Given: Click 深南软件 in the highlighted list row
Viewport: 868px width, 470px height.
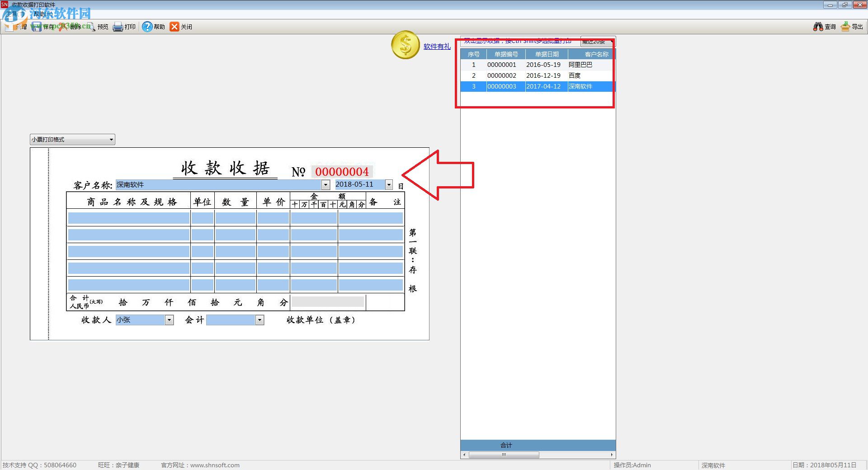Looking at the screenshot, I should 580,86.
